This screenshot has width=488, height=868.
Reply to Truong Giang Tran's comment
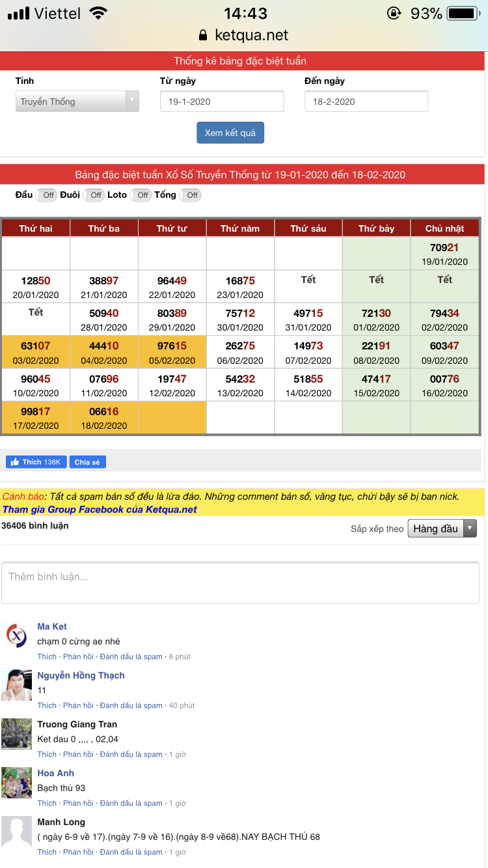point(78,754)
